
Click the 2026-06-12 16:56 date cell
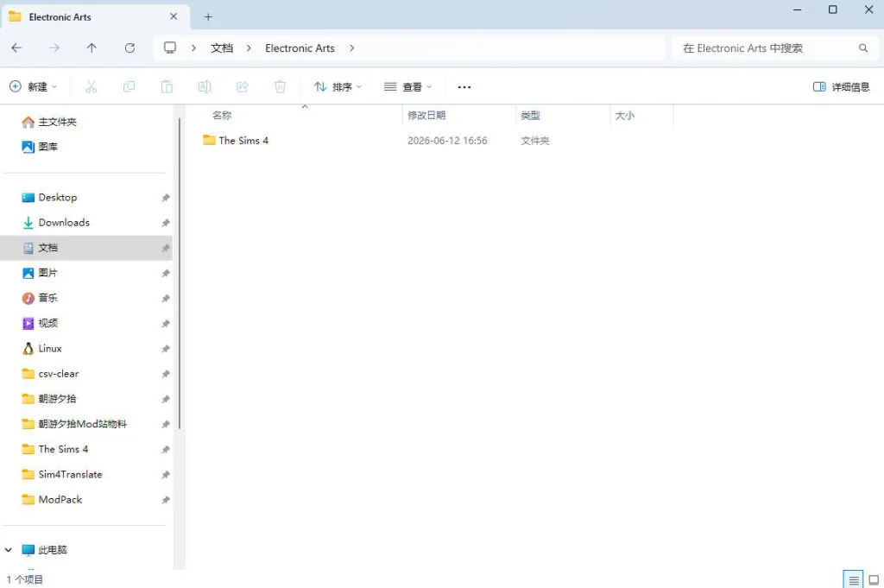click(448, 141)
